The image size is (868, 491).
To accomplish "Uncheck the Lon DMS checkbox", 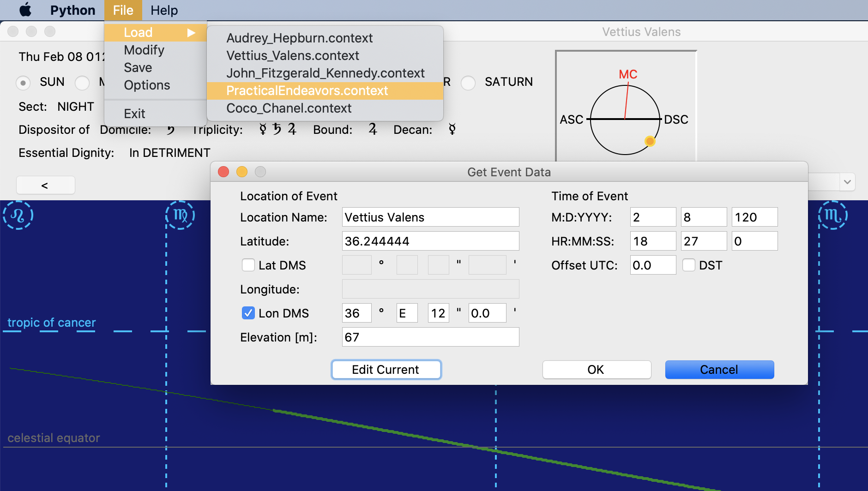I will point(248,313).
